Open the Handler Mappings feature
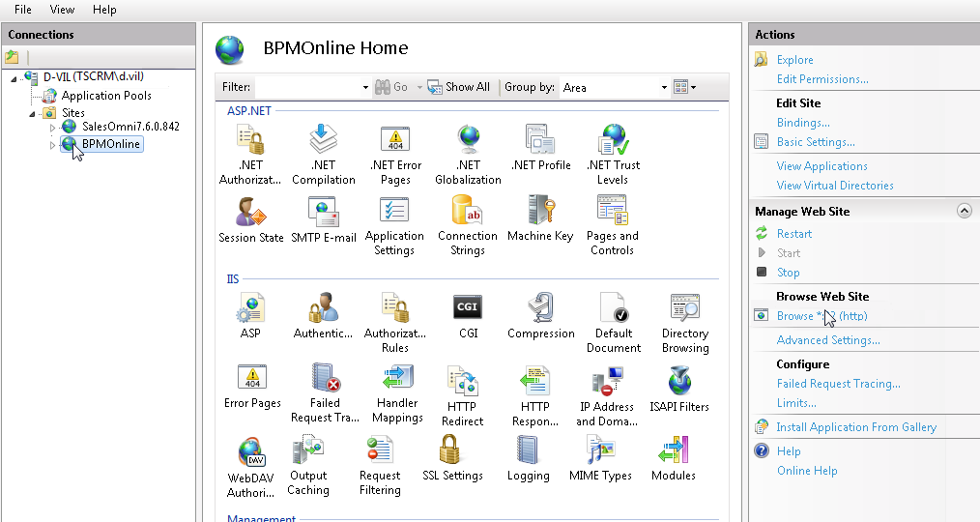This screenshot has height=522, width=980. [397, 393]
